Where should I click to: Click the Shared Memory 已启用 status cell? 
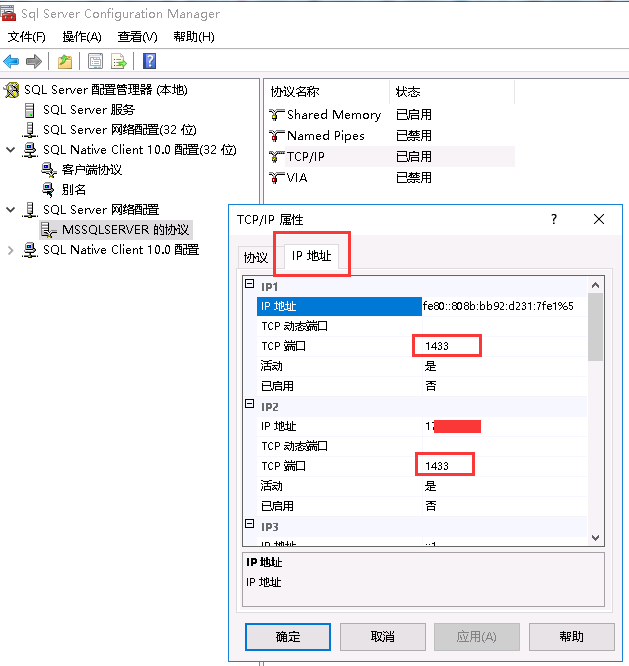pyautogui.click(x=414, y=115)
